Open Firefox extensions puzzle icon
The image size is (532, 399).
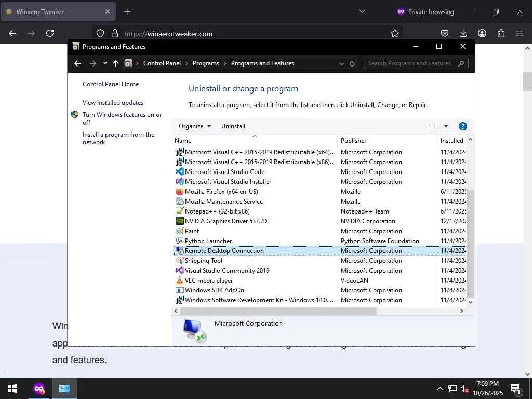(x=501, y=33)
